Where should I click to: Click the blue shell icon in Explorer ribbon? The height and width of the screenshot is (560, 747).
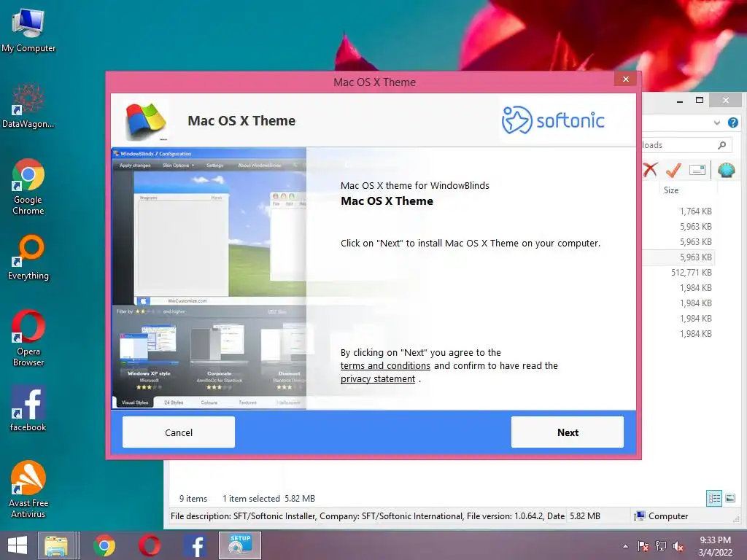[726, 169]
